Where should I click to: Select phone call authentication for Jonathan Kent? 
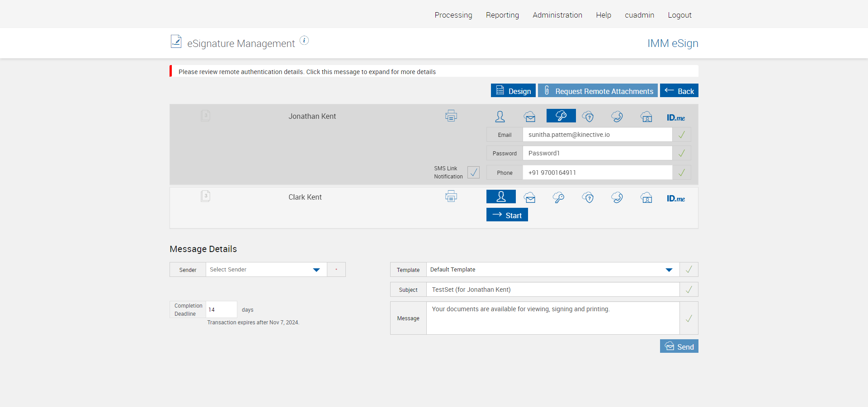point(617,117)
